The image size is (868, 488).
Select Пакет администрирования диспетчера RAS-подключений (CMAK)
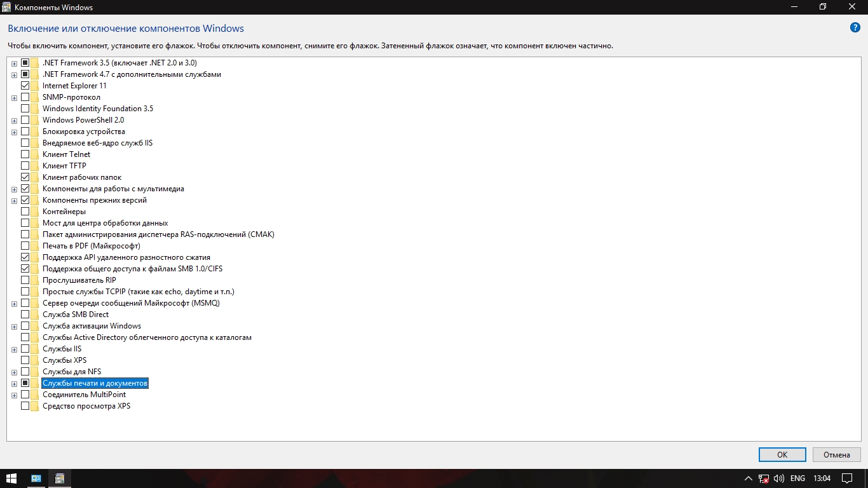[x=158, y=234]
